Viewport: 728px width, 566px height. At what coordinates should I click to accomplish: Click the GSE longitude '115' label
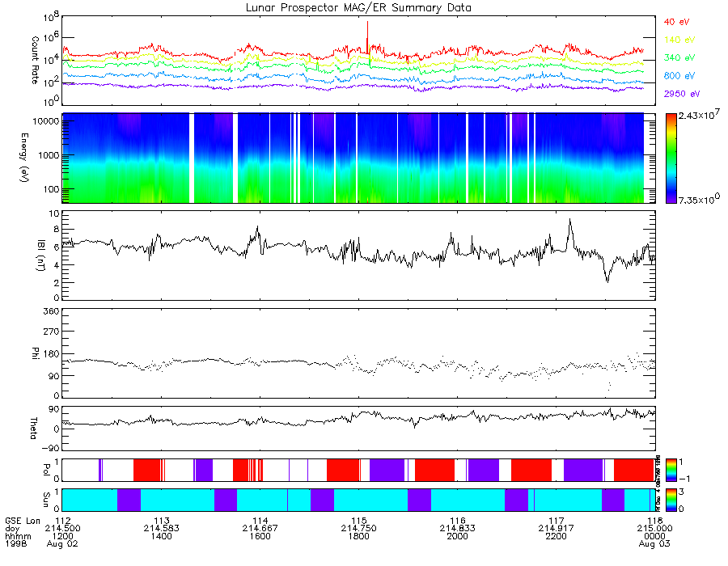click(x=358, y=521)
